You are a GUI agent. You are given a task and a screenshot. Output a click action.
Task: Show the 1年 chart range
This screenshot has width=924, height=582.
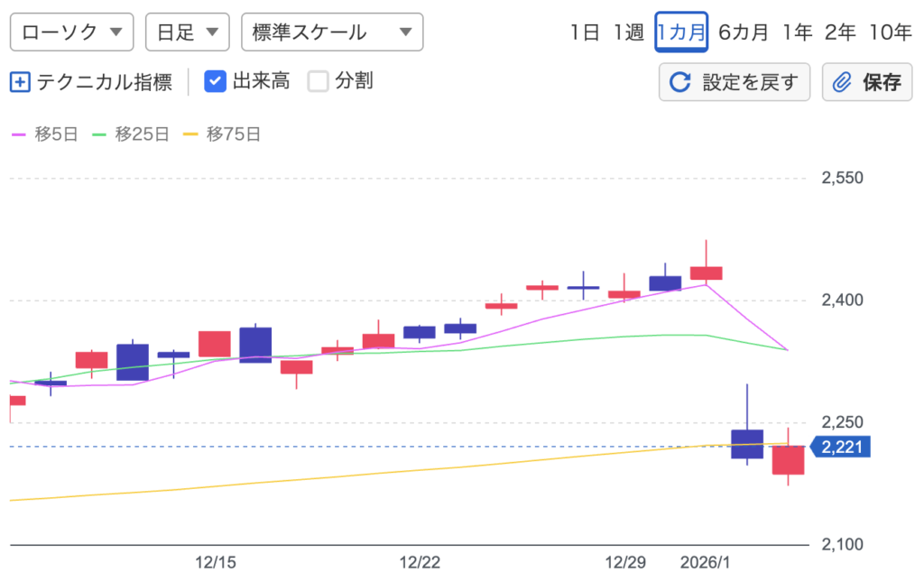797,32
